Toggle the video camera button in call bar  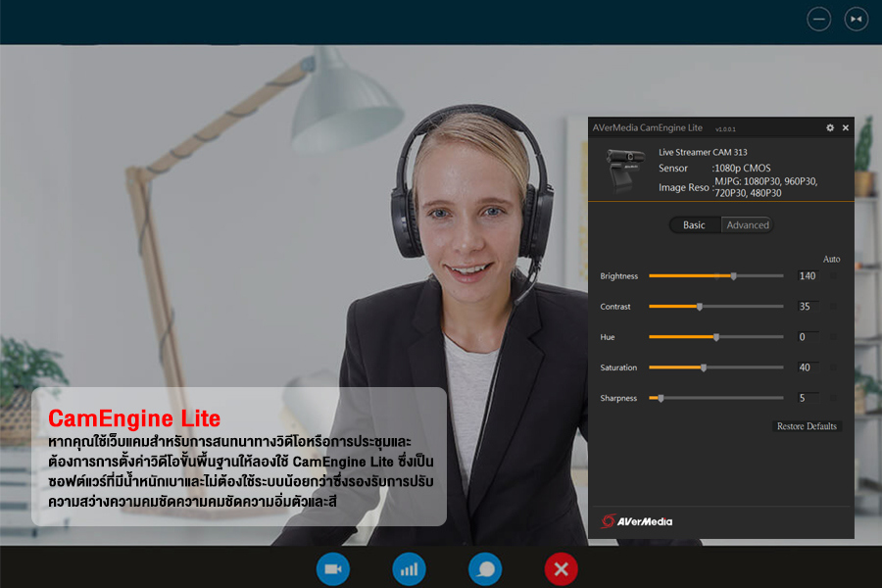(333, 569)
